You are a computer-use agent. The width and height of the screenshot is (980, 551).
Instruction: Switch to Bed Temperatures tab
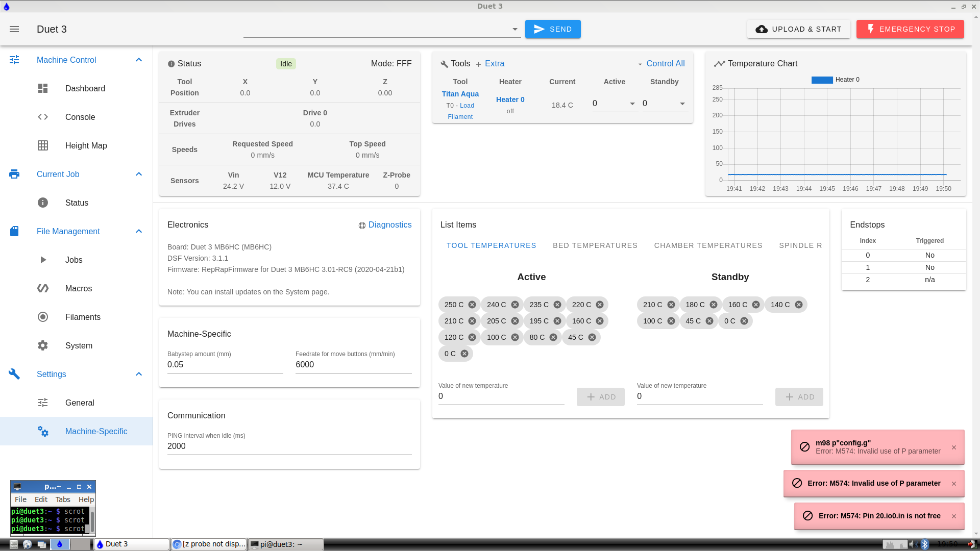[x=595, y=245]
